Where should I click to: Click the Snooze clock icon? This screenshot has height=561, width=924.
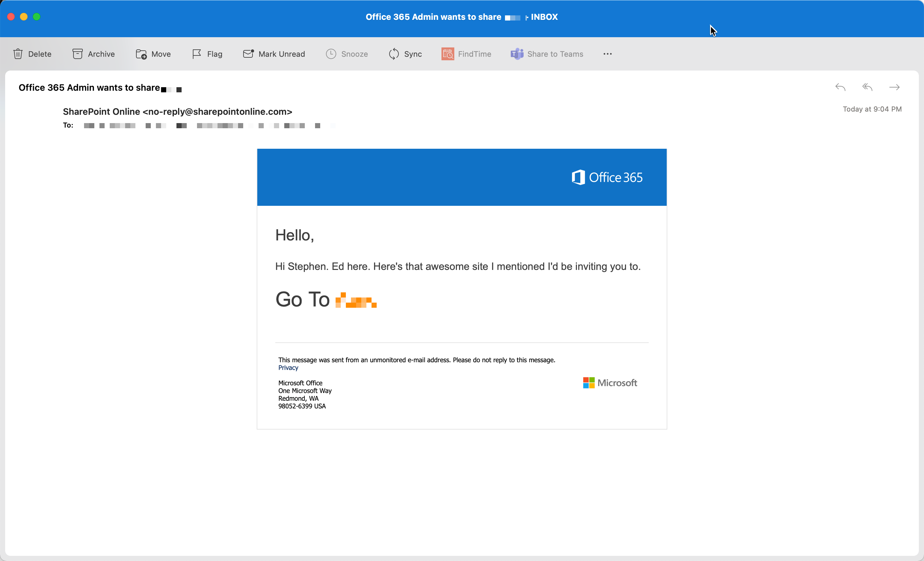coord(331,54)
